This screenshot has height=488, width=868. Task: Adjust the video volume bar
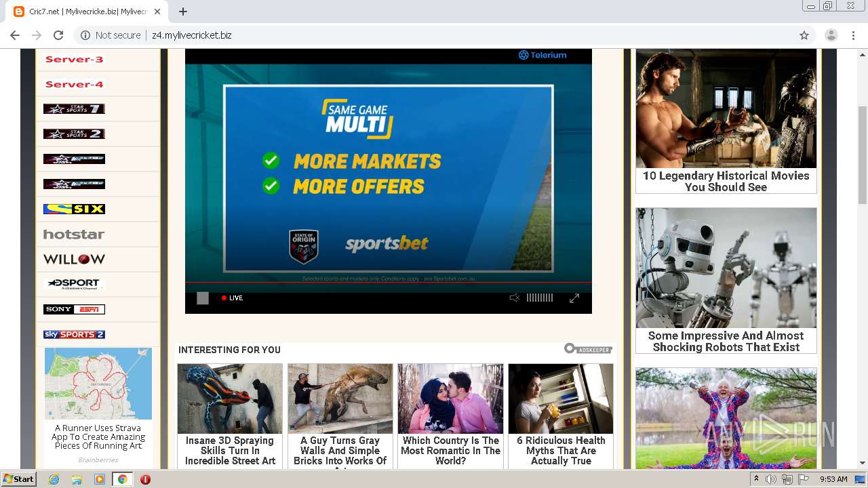540,298
